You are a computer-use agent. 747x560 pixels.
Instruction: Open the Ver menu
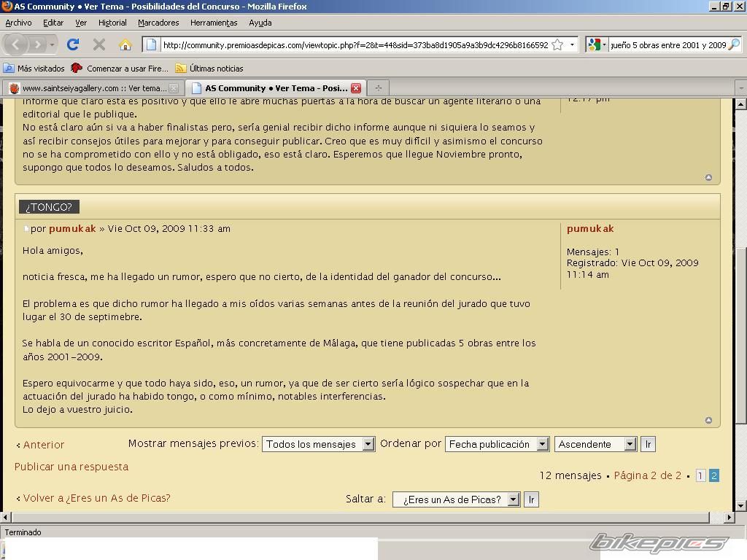pos(81,23)
